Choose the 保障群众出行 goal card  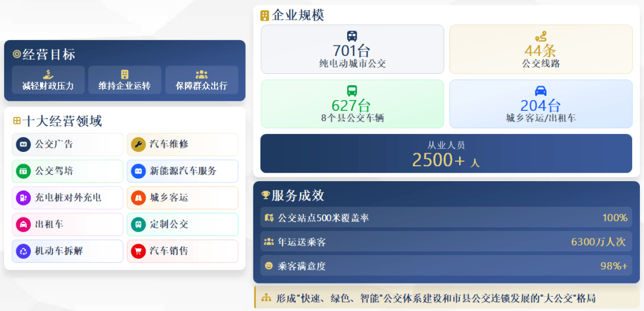click(x=202, y=80)
